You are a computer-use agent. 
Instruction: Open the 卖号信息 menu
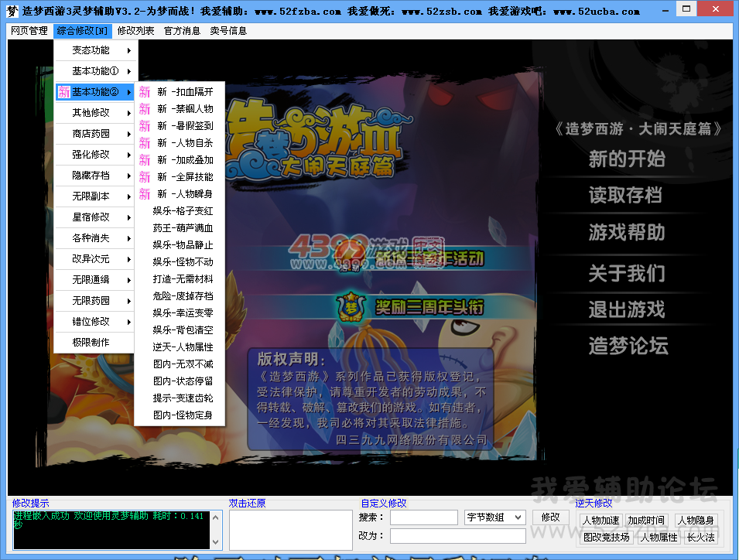coord(228,31)
